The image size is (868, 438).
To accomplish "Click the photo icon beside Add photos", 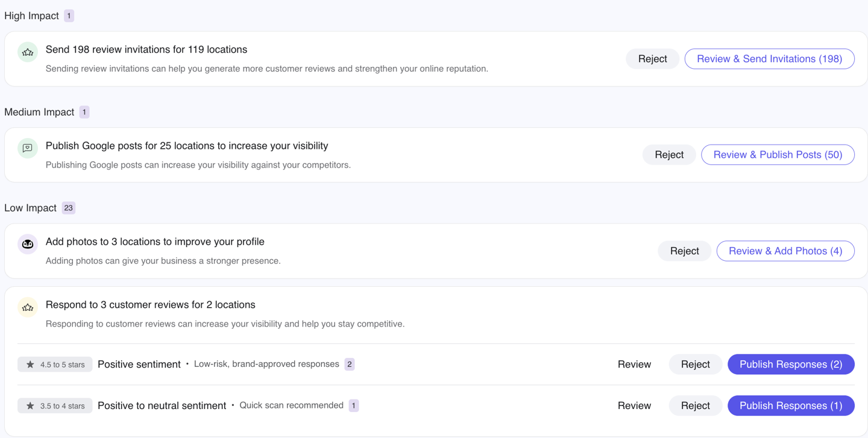I will pos(28,244).
